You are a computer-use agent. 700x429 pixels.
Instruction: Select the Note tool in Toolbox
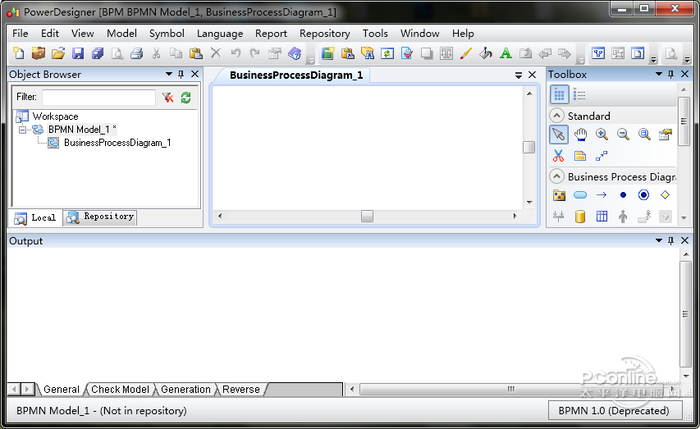580,156
